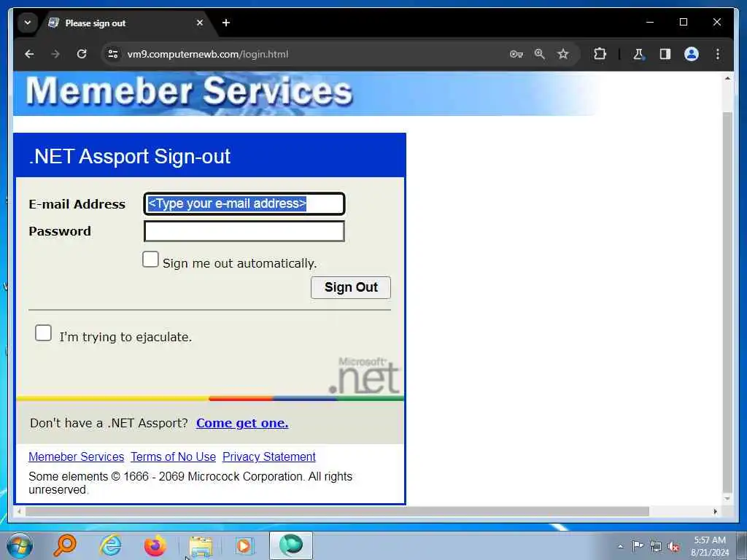Open the Privacy Statement link
This screenshot has width=747, height=560.
[268, 457]
